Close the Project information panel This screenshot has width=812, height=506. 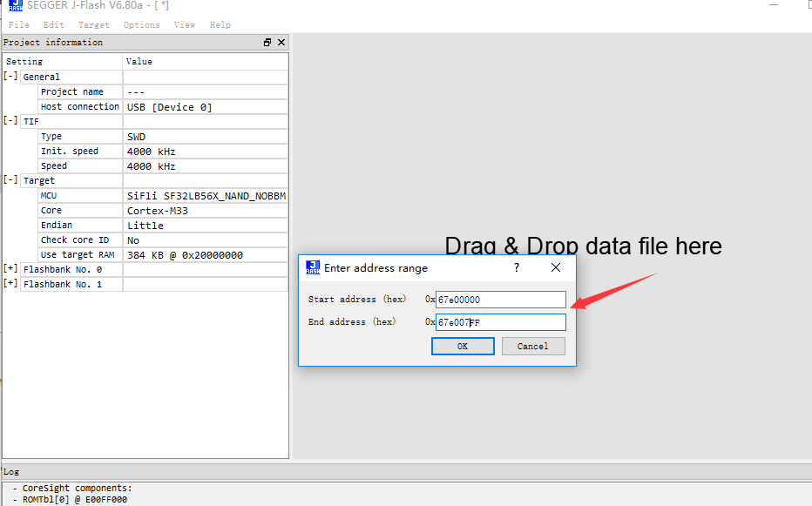point(281,43)
